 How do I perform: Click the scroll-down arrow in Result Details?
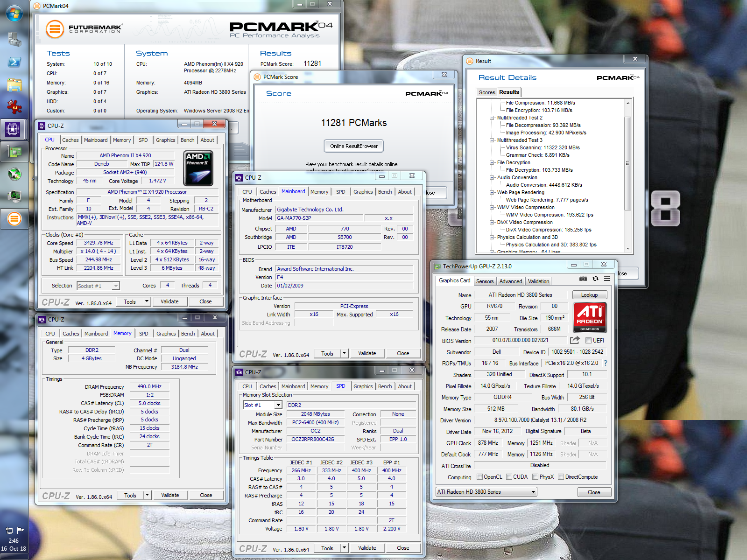(x=628, y=248)
